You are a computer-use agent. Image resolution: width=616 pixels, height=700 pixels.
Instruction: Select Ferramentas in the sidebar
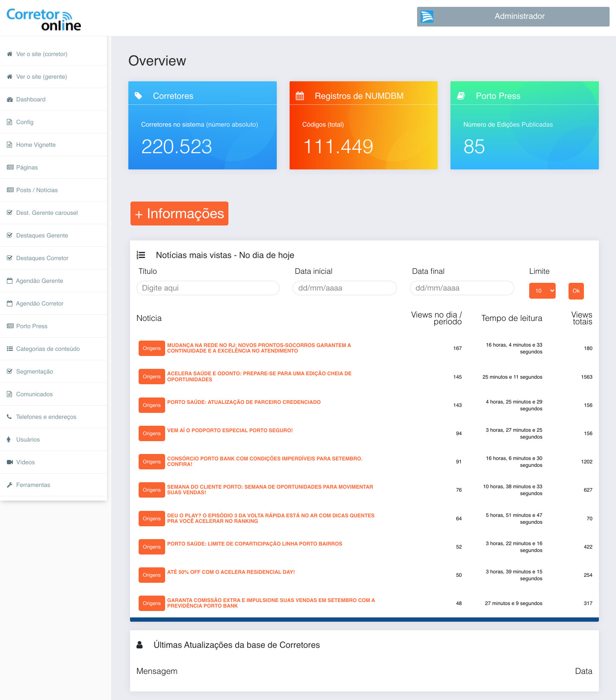(53, 485)
